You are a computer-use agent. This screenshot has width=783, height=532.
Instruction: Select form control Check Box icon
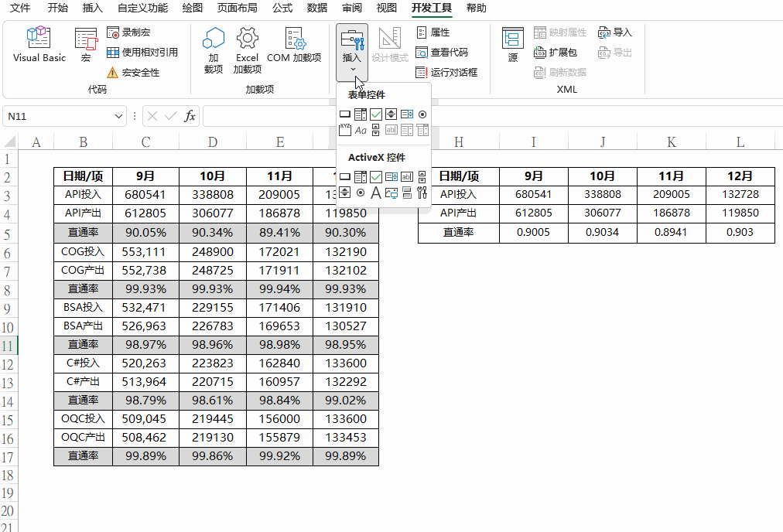coord(376,114)
